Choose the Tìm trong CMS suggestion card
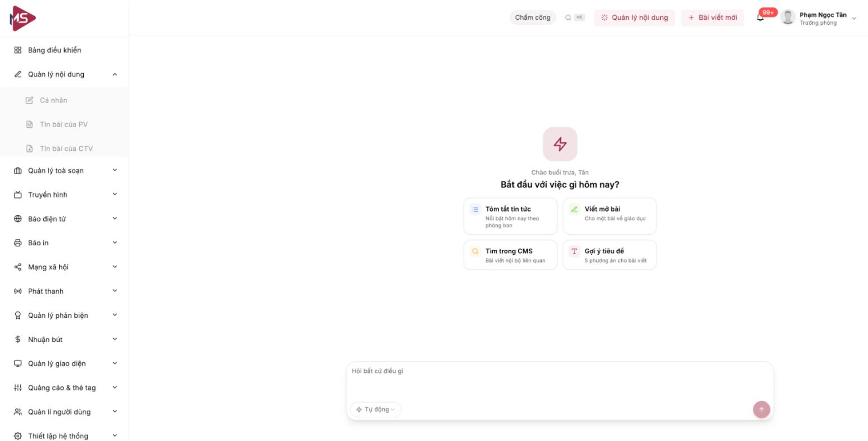The width and height of the screenshot is (868, 441). (511, 255)
